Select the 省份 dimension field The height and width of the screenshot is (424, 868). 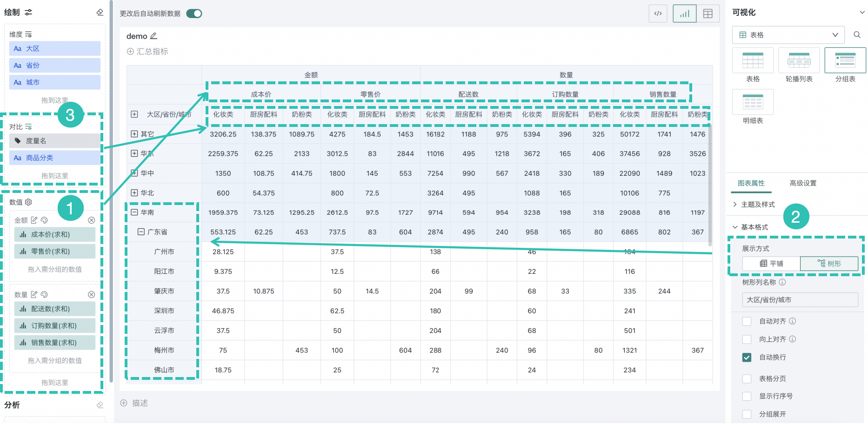click(x=55, y=66)
